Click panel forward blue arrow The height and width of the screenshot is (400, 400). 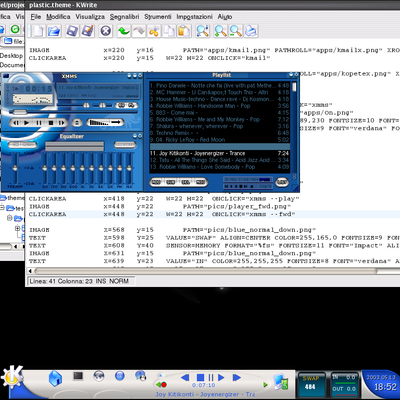click(x=237, y=377)
